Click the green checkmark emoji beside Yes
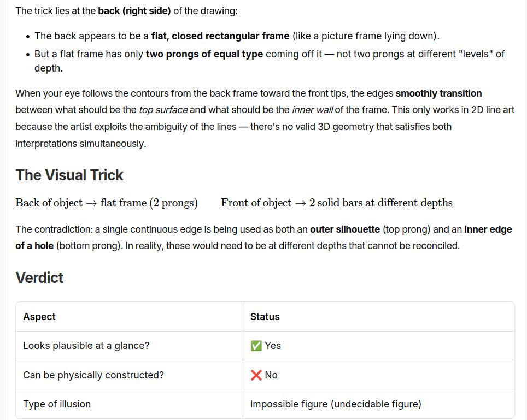The image size is (527, 420). pos(256,346)
